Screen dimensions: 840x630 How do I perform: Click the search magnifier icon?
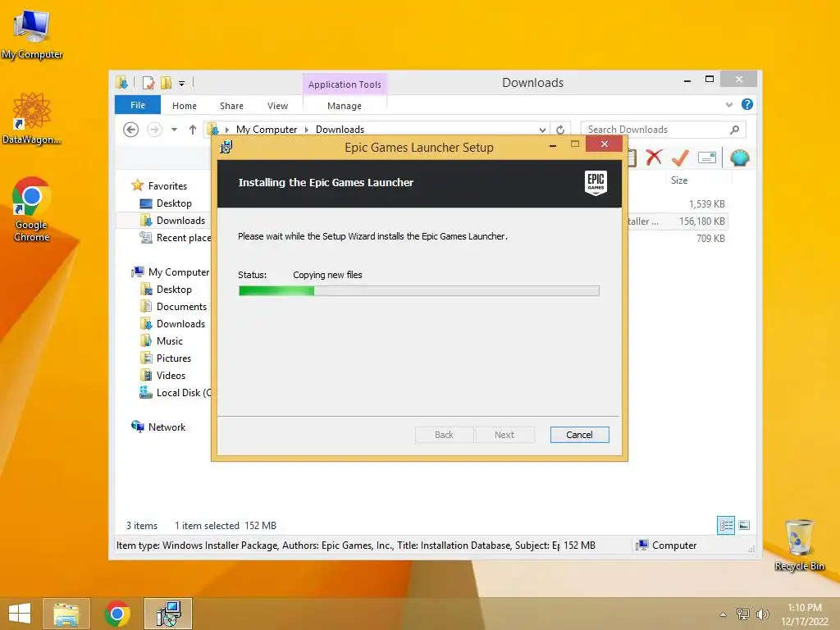tap(734, 130)
